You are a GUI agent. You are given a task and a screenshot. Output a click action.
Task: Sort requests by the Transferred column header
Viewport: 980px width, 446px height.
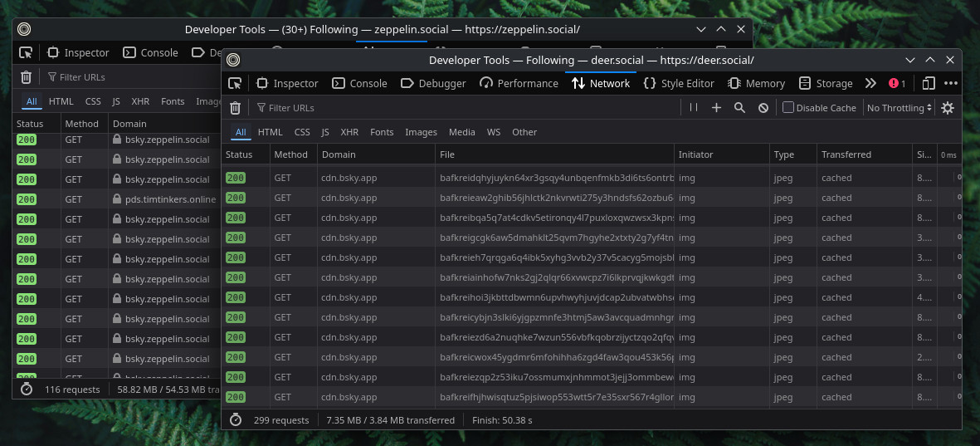click(x=846, y=154)
